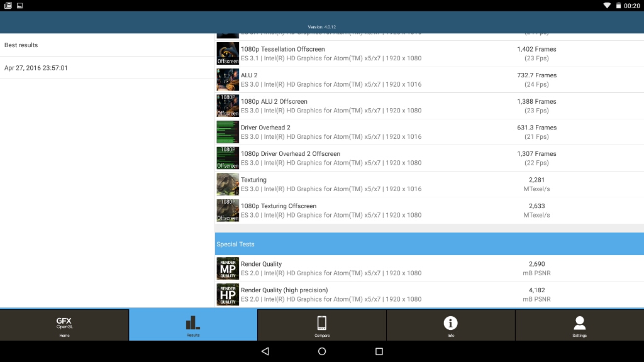Open the GFX OpenGL Home tab

[64, 325]
